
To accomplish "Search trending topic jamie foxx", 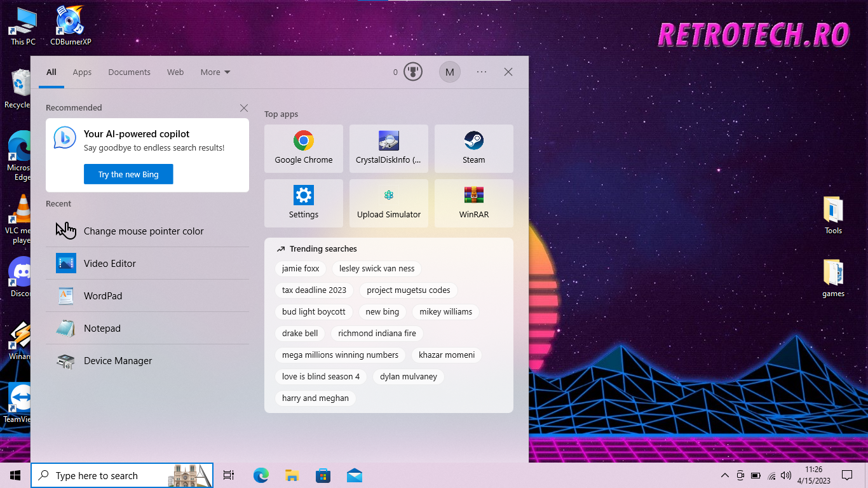I will (301, 269).
